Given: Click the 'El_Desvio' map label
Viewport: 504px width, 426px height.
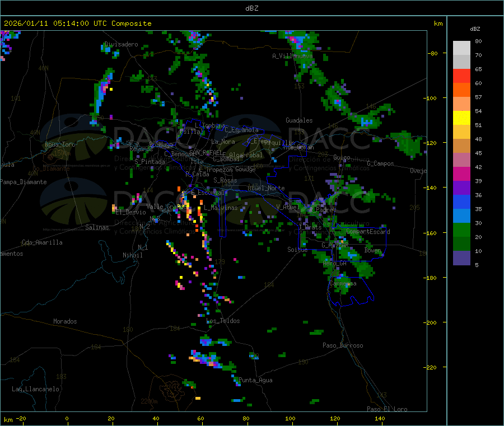Looking at the screenshot, I should point(131,212).
